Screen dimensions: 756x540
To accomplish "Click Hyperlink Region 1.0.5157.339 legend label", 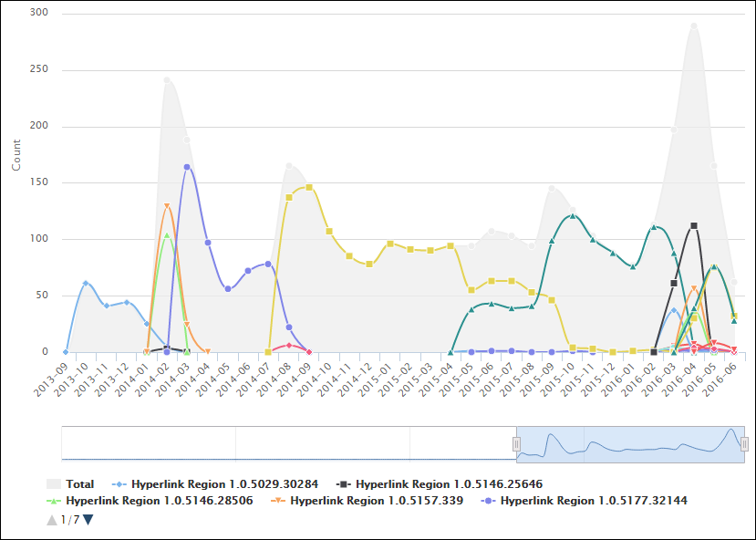I will pyautogui.click(x=377, y=501).
